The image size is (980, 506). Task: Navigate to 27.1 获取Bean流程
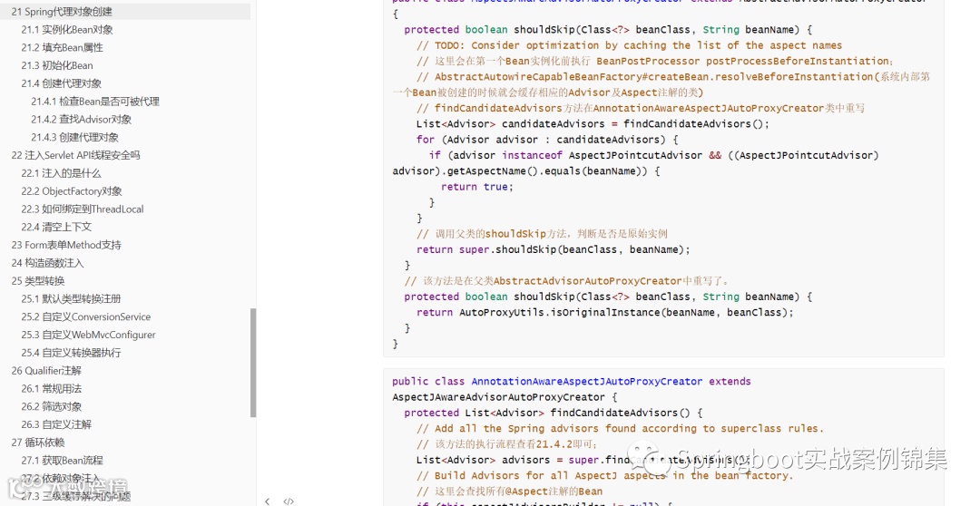[x=62, y=461]
